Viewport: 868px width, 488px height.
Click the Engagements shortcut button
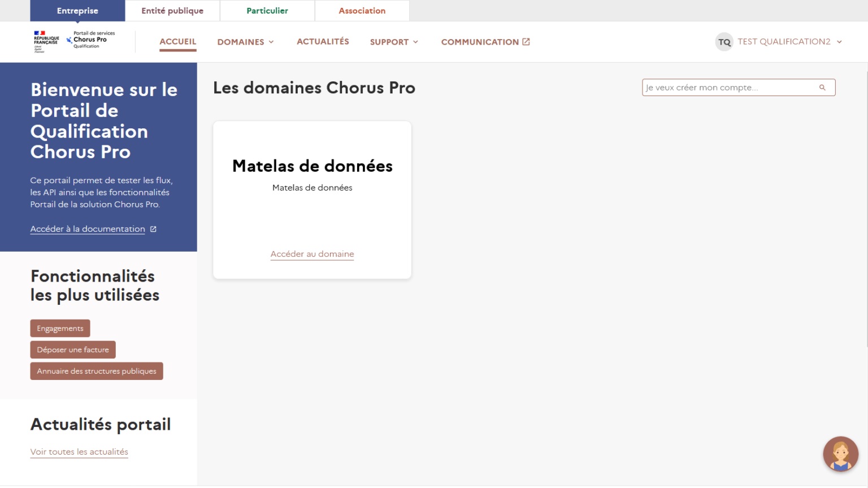tap(60, 329)
